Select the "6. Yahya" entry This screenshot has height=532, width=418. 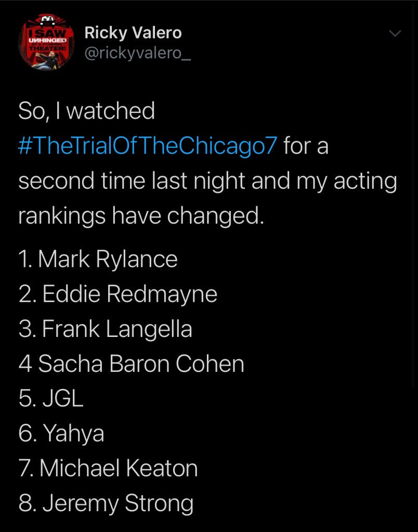[x=61, y=433]
